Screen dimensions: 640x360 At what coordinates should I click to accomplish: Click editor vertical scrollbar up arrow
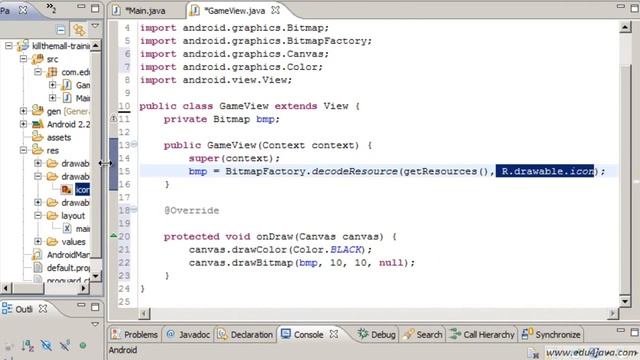(x=625, y=27)
